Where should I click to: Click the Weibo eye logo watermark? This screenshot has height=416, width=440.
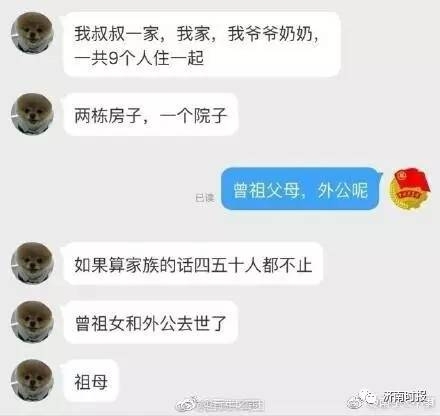click(188, 404)
